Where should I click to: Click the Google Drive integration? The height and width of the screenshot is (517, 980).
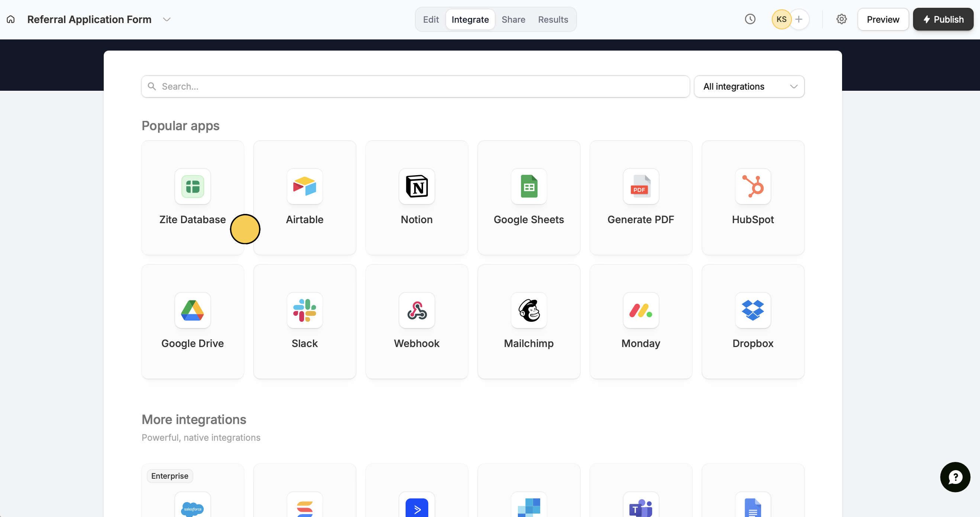tap(193, 321)
